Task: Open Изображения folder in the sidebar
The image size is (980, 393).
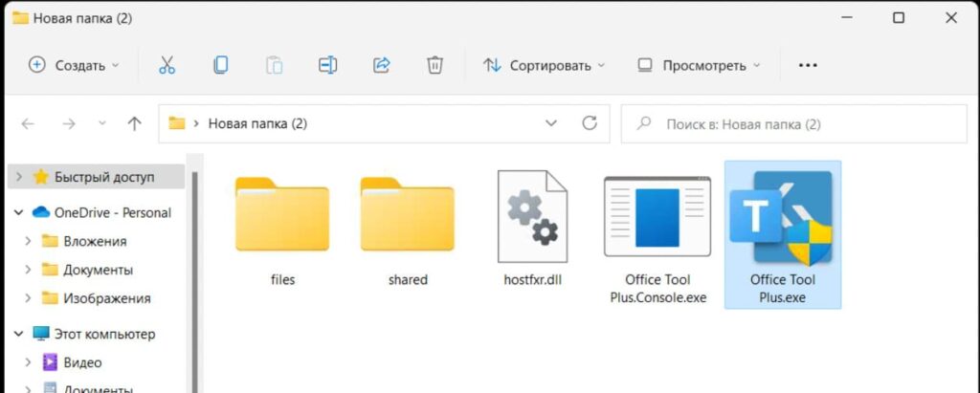Action: click(106, 297)
